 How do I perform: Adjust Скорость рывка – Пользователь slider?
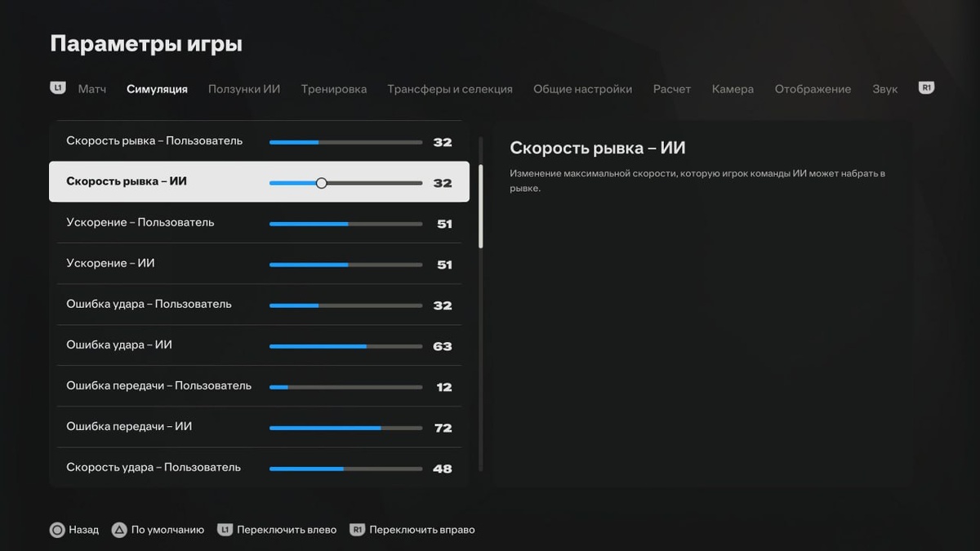click(346, 142)
